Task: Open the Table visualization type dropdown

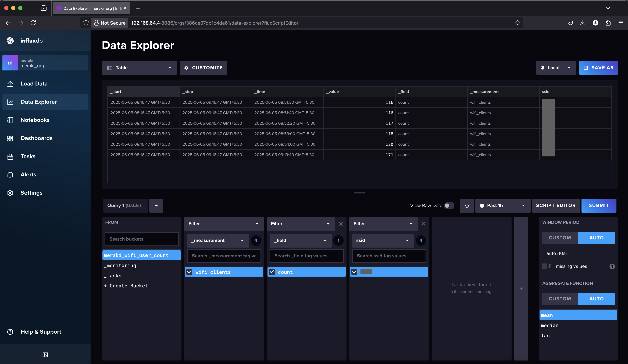Action: point(139,68)
